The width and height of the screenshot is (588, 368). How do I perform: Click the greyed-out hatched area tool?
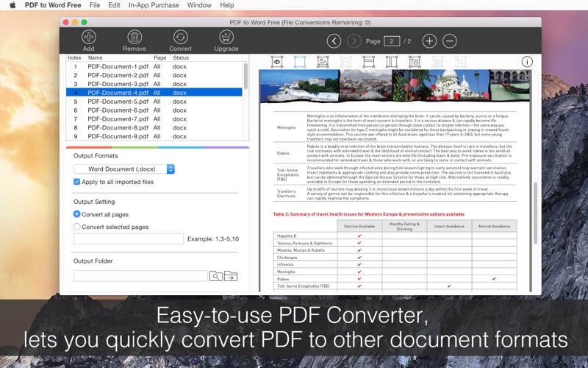(x=437, y=62)
